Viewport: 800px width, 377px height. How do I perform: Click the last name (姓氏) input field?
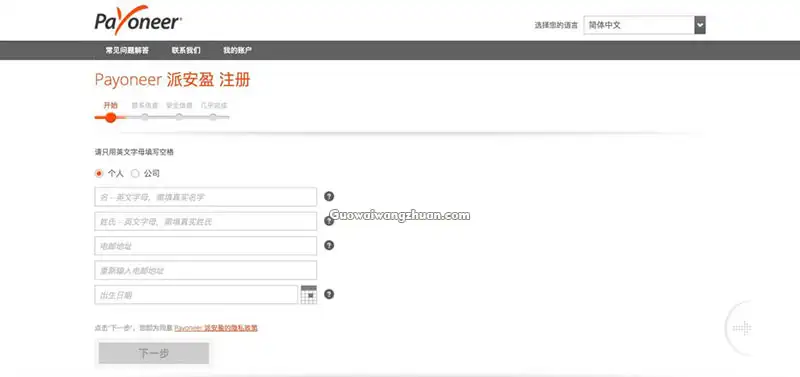[206, 221]
